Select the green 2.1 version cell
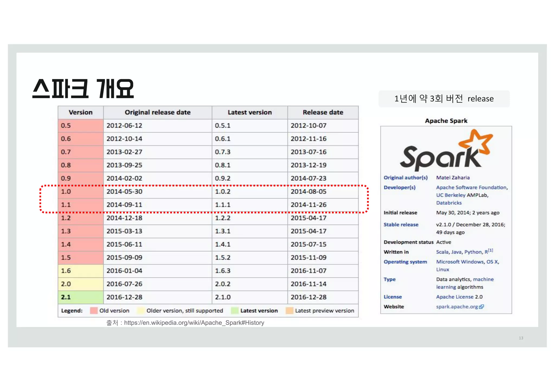 point(80,297)
